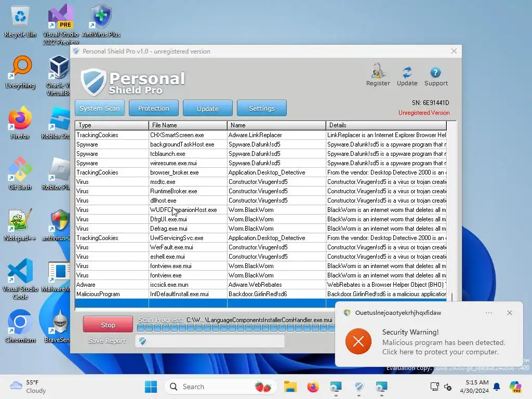Select the RuntimeBroker.exe entry
The image size is (532, 399).
coord(261,191)
